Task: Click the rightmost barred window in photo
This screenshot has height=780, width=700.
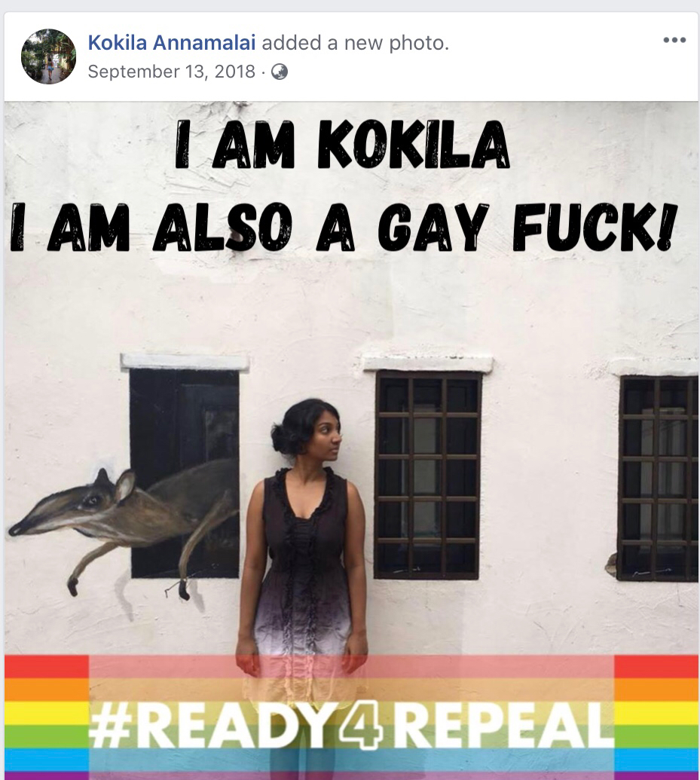Action: point(658,478)
